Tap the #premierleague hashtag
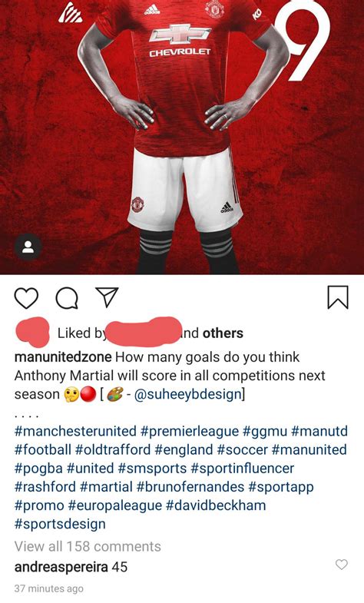This screenshot has width=364, height=603. pyautogui.click(x=190, y=432)
